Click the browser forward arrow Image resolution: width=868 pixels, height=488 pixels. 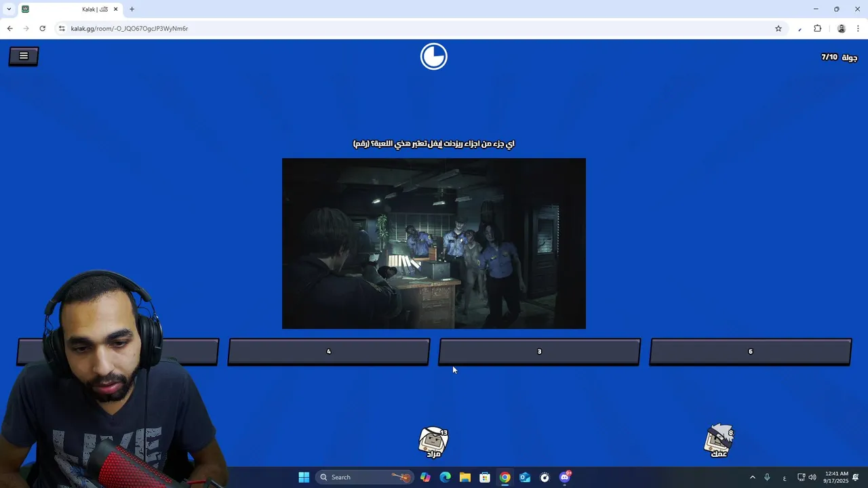click(26, 28)
